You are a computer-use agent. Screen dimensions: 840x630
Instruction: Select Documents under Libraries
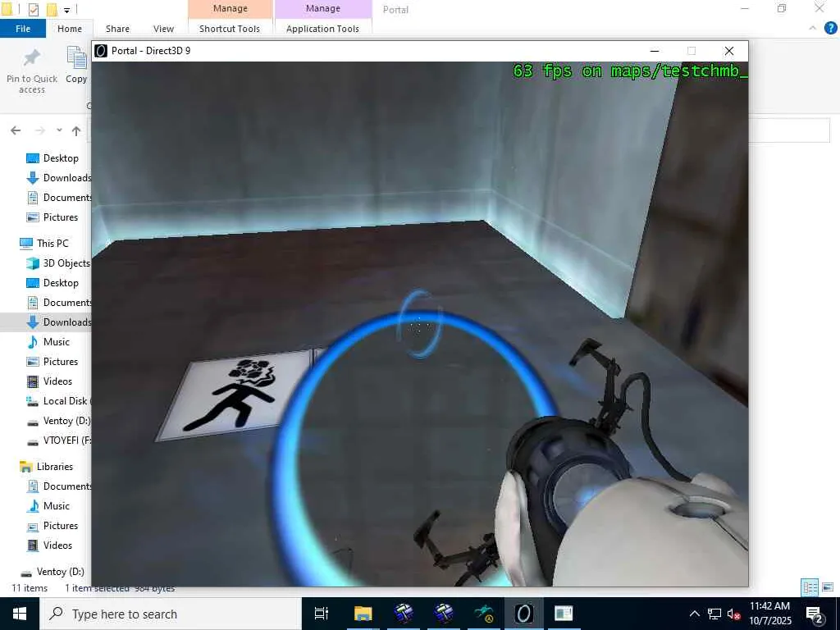click(x=59, y=486)
